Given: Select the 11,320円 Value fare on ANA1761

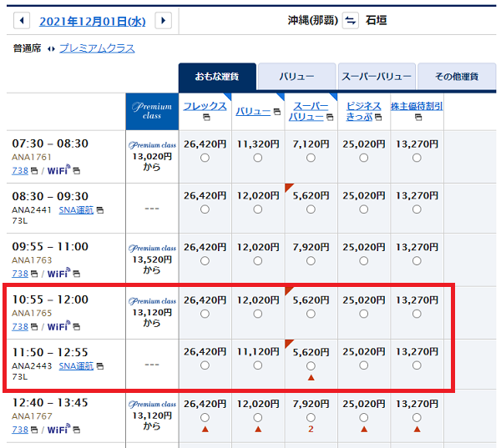Looking at the screenshot, I should coord(258,158).
